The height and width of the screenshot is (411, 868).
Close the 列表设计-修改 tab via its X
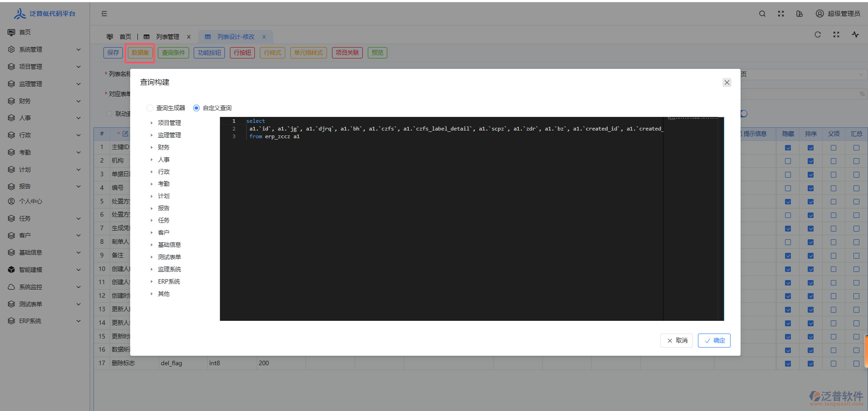tap(264, 37)
